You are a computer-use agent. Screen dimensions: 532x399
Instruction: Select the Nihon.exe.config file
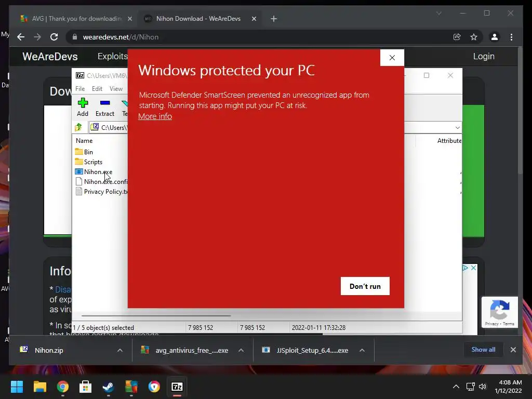[x=101, y=181]
